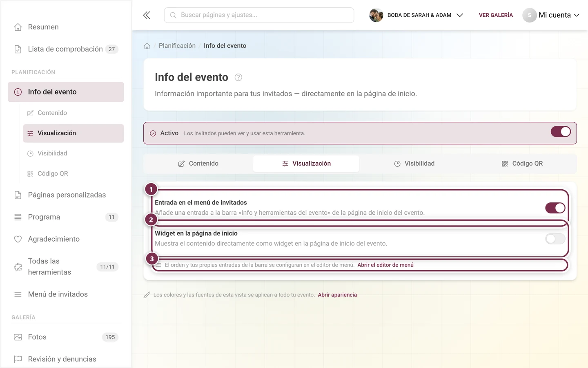Switch to the Visibilidad tab

click(x=414, y=164)
